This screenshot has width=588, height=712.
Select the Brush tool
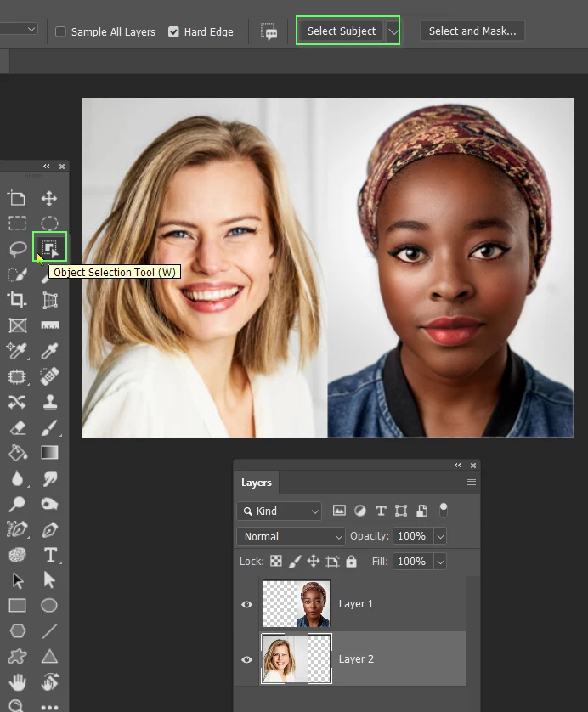[49, 427]
